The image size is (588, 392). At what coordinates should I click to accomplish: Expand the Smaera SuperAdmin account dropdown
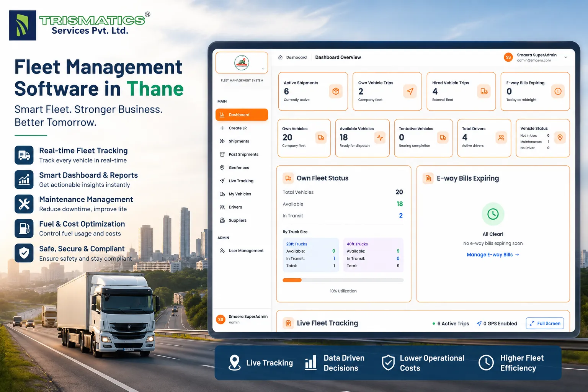click(566, 57)
